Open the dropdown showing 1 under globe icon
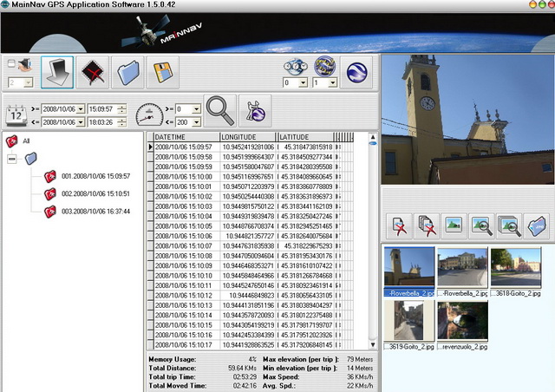This screenshot has width=555, height=392. point(331,83)
